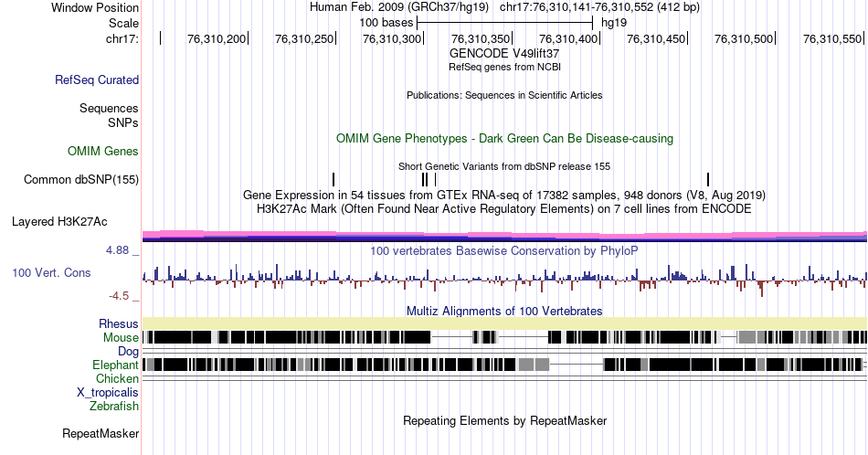Open the GTEx Gene Expression track title

pyautogui.click(x=504, y=195)
